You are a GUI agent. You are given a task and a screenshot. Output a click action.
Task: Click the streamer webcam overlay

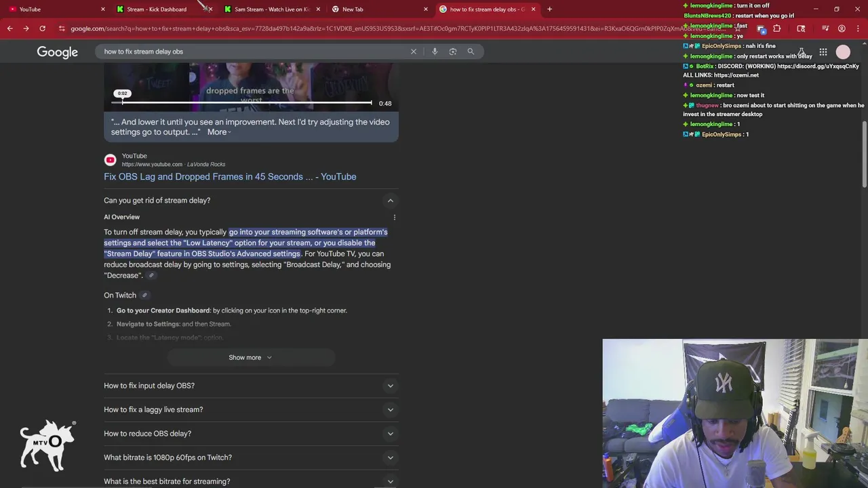tap(735, 413)
